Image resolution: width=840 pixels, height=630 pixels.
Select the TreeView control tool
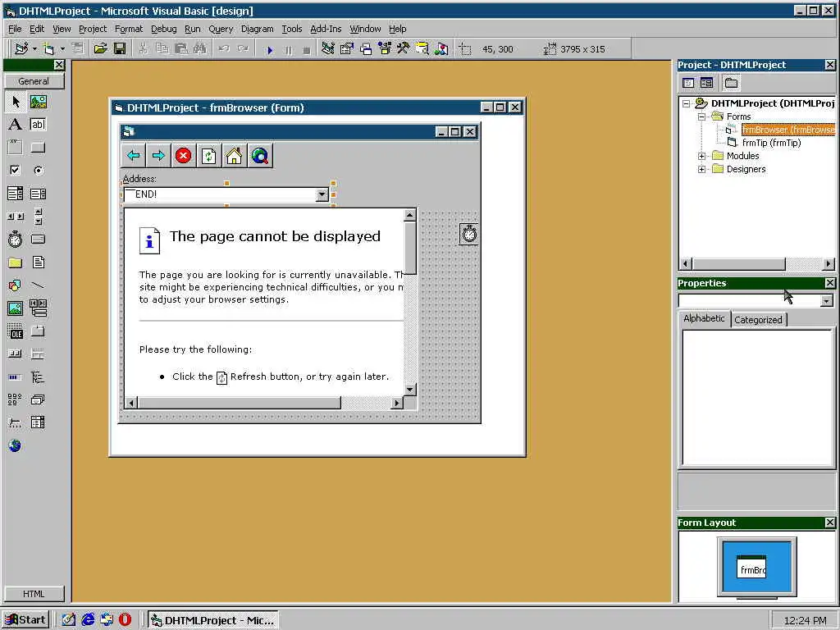38,377
